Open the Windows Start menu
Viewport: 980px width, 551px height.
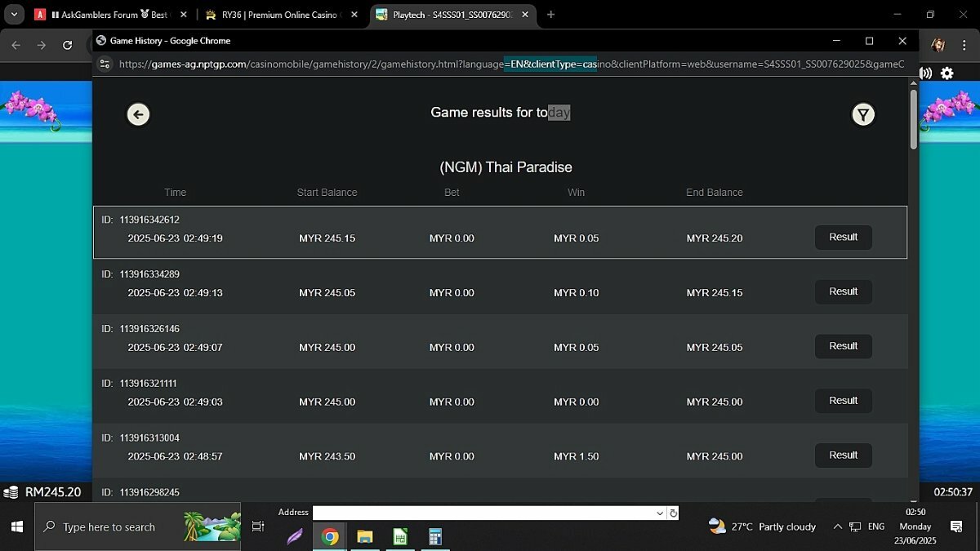pyautogui.click(x=16, y=527)
